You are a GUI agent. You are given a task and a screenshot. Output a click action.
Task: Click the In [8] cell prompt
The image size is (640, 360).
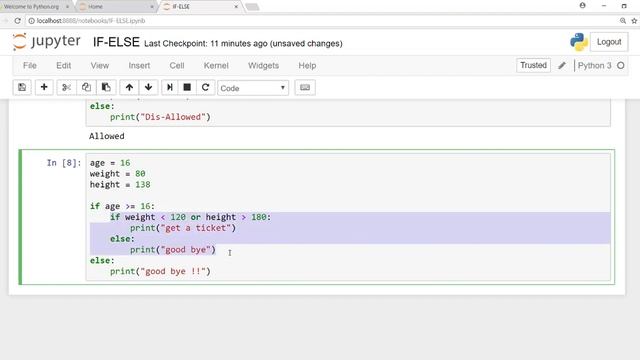pos(64,163)
